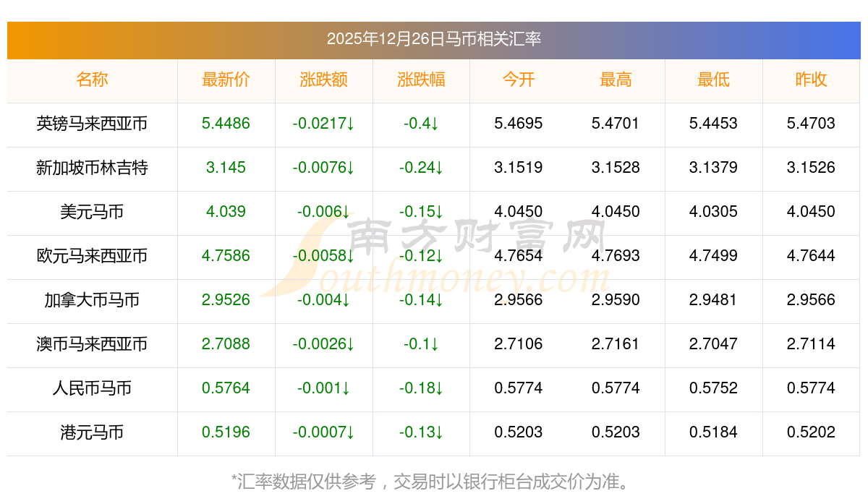The image size is (868, 504).
Task: Select opening value 3.1519
Action: [x=519, y=168]
